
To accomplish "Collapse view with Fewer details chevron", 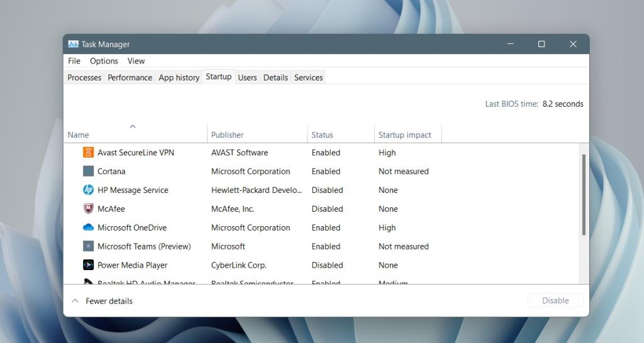I will (x=75, y=301).
